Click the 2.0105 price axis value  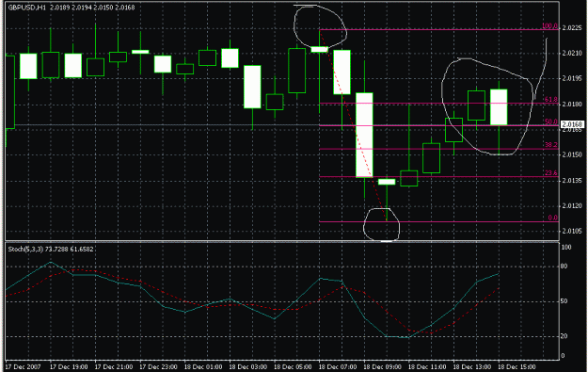572,231
